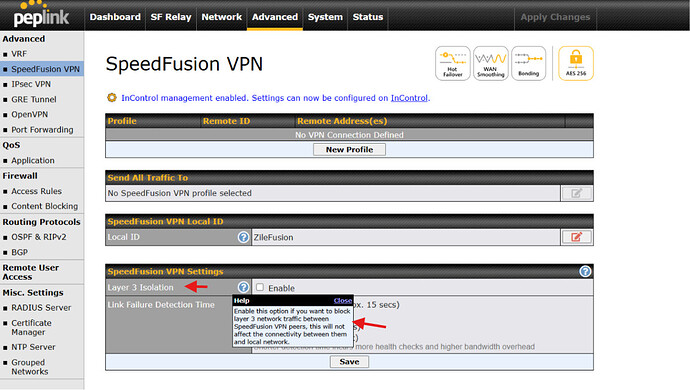Go to the System tab
Viewport: 690px width, 390px height.
point(325,17)
